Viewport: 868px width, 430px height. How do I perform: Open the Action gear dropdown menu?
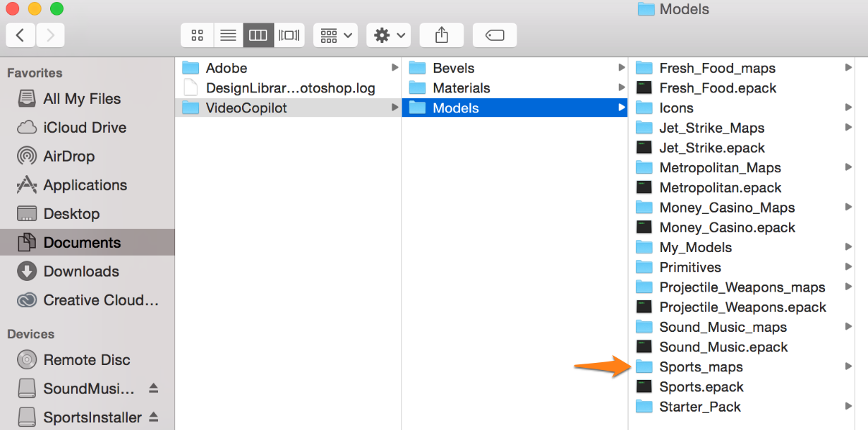point(388,35)
